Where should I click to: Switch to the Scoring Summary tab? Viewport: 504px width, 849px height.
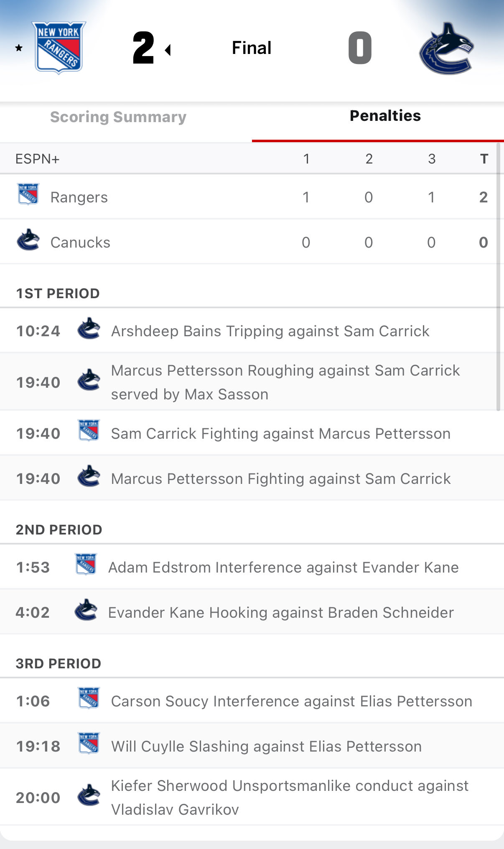[x=118, y=117]
